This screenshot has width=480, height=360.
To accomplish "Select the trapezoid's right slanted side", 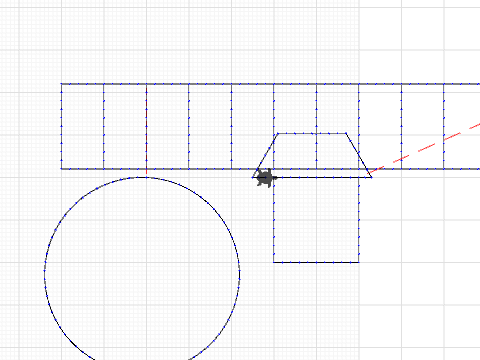I will (359, 155).
